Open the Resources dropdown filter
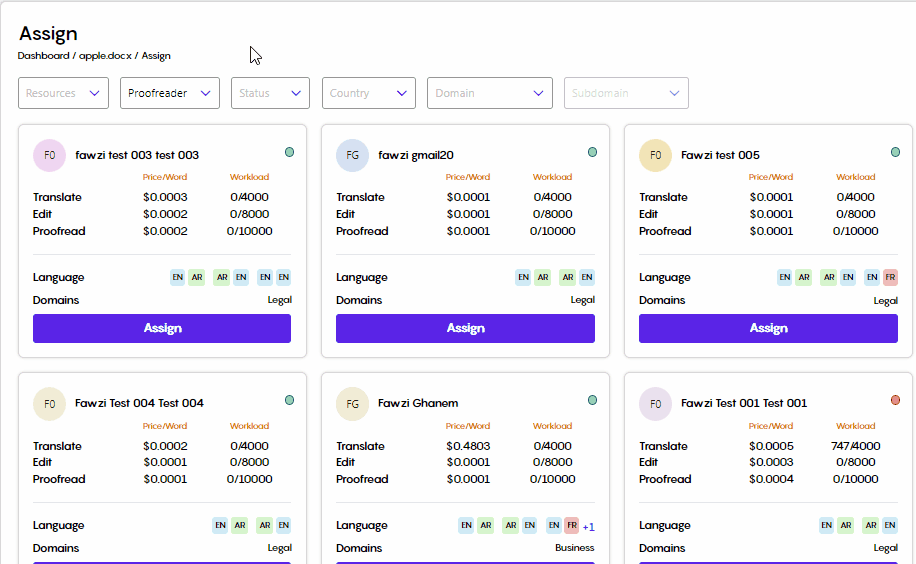The image size is (916, 564). coord(63,93)
